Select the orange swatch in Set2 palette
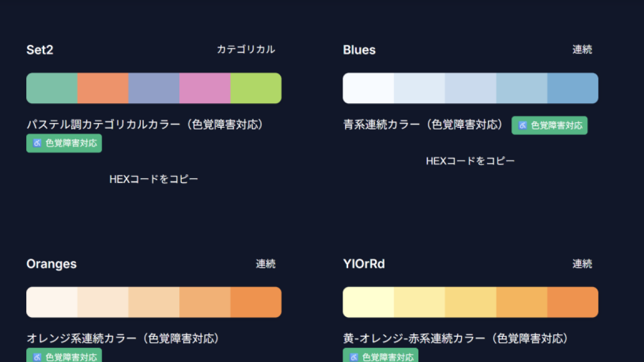Viewport: 644px width, 362px height. point(103,88)
